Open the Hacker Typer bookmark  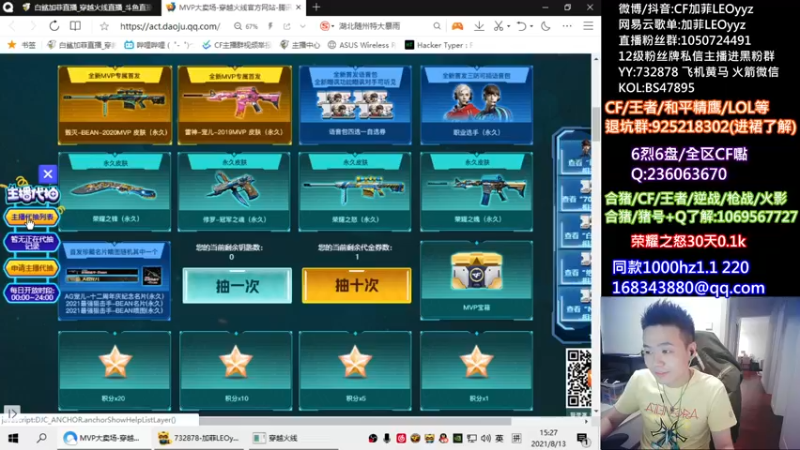click(x=439, y=45)
